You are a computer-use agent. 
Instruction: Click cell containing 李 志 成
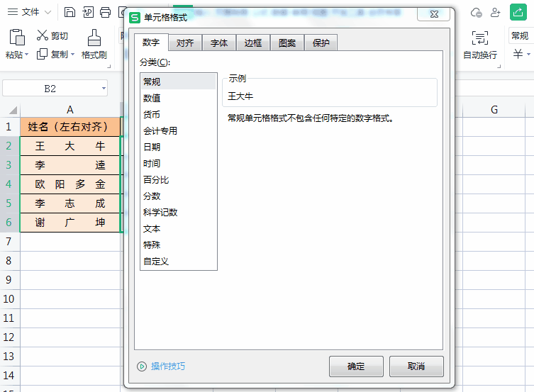click(69, 203)
